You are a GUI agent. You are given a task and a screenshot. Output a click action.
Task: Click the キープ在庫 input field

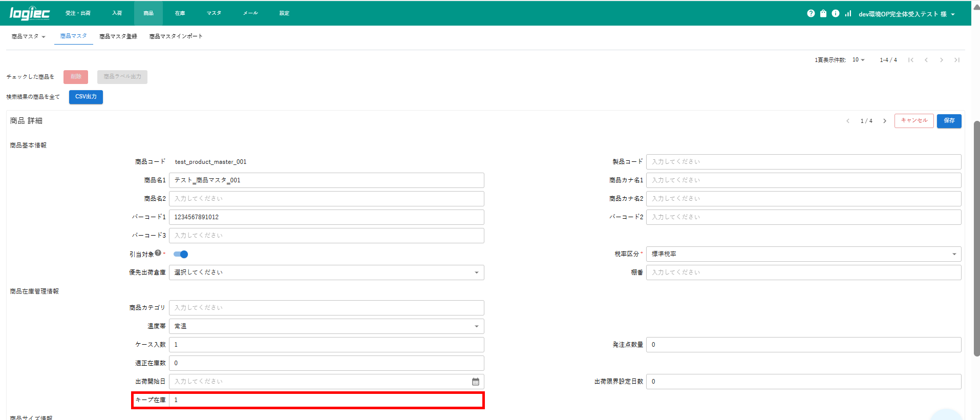coord(326,400)
